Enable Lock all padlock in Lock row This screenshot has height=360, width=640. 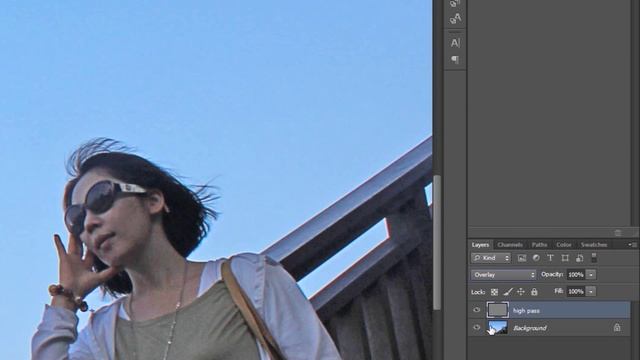(534, 291)
